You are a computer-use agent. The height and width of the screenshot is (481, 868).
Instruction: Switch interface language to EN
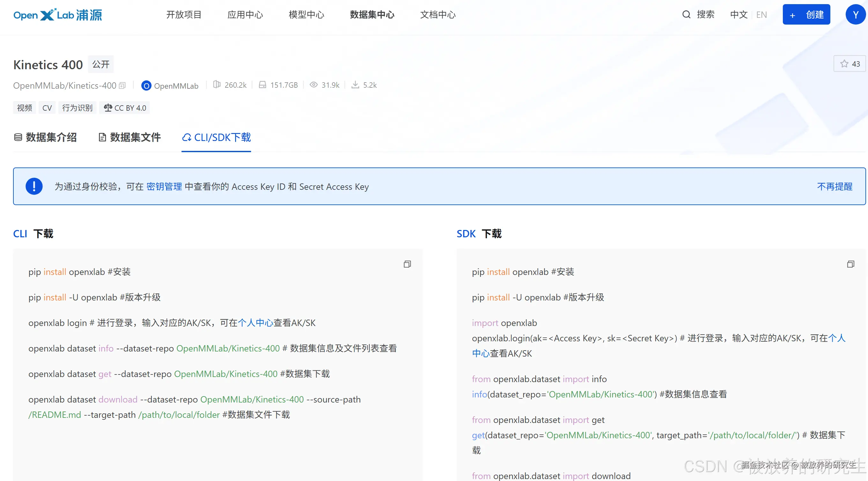click(761, 14)
